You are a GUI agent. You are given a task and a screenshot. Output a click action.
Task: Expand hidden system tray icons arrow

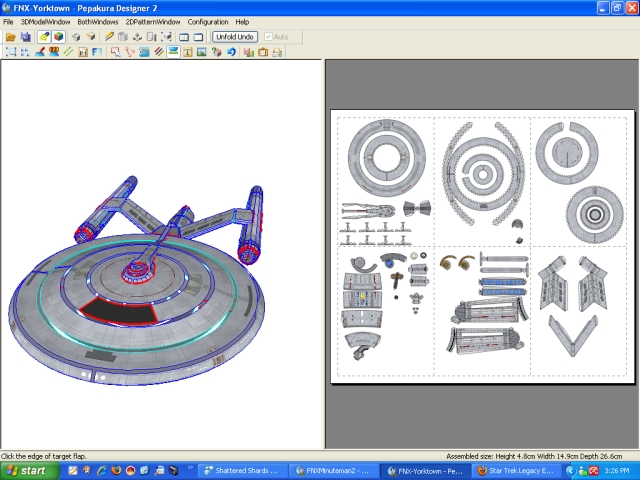tap(571, 471)
